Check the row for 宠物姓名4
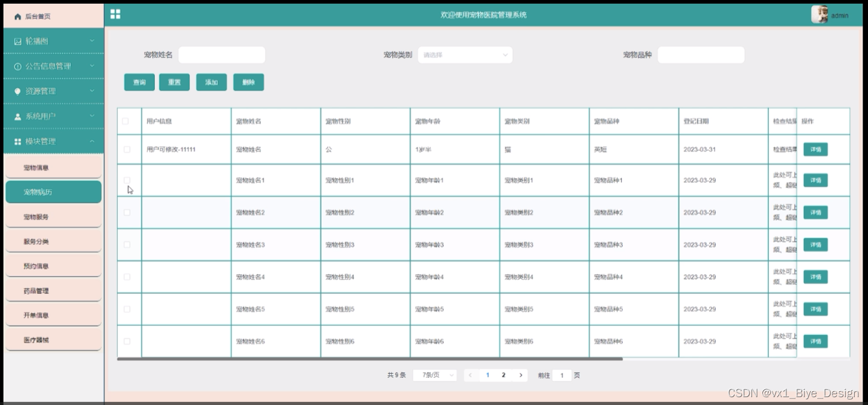This screenshot has height=405, width=868. pyautogui.click(x=127, y=277)
